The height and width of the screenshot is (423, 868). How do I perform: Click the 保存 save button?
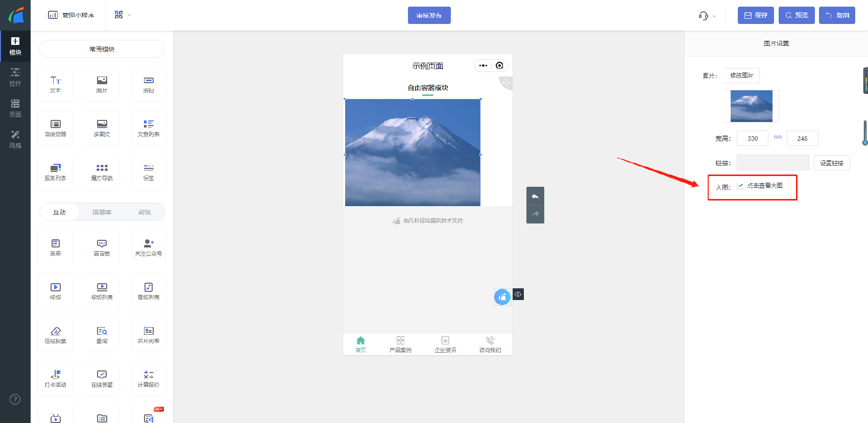756,15
